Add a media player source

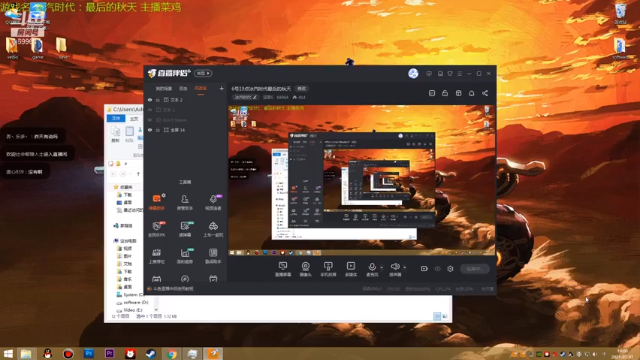[x=351, y=269]
